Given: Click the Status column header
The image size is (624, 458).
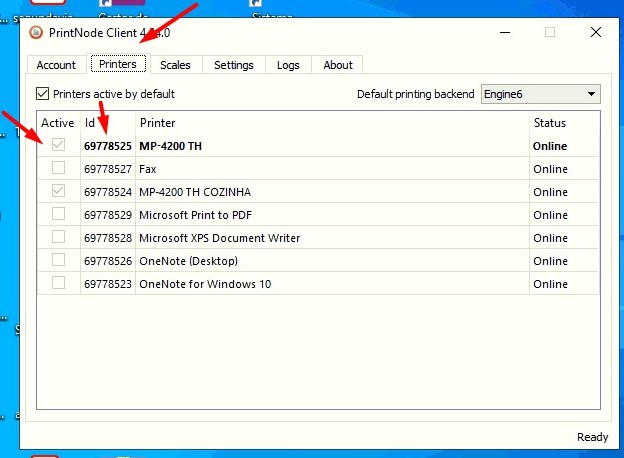Looking at the screenshot, I should 564,123.
